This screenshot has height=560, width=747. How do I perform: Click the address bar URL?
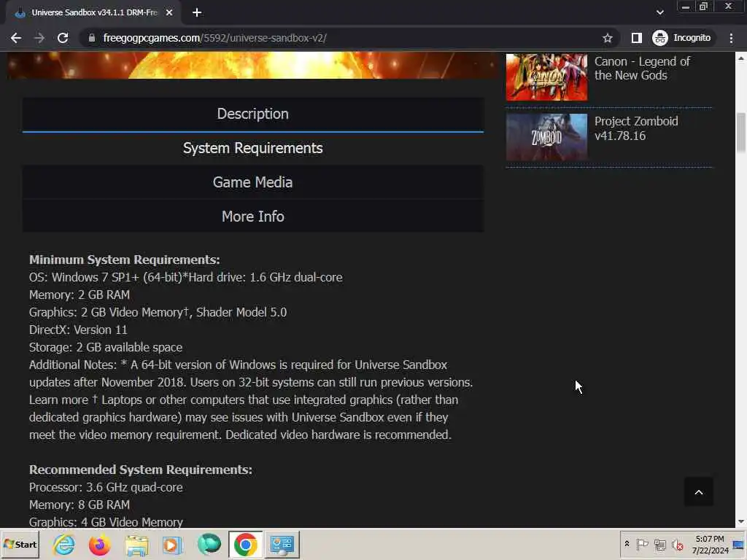pyautogui.click(x=215, y=38)
